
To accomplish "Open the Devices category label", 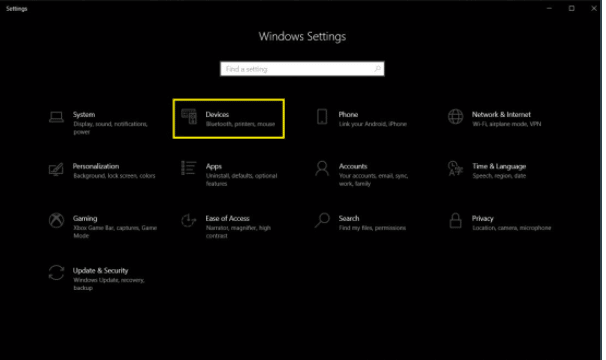I will [x=217, y=114].
